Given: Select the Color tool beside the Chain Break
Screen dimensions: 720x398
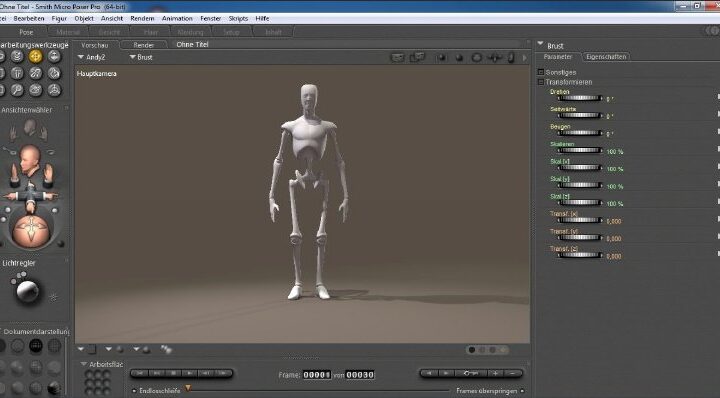Looking at the screenshot, I should [54, 73].
